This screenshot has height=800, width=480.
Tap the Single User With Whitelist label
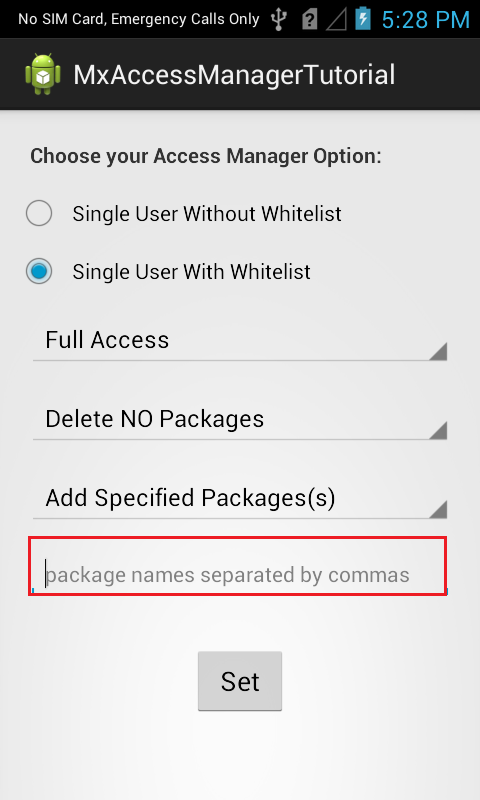pyautogui.click(x=191, y=271)
